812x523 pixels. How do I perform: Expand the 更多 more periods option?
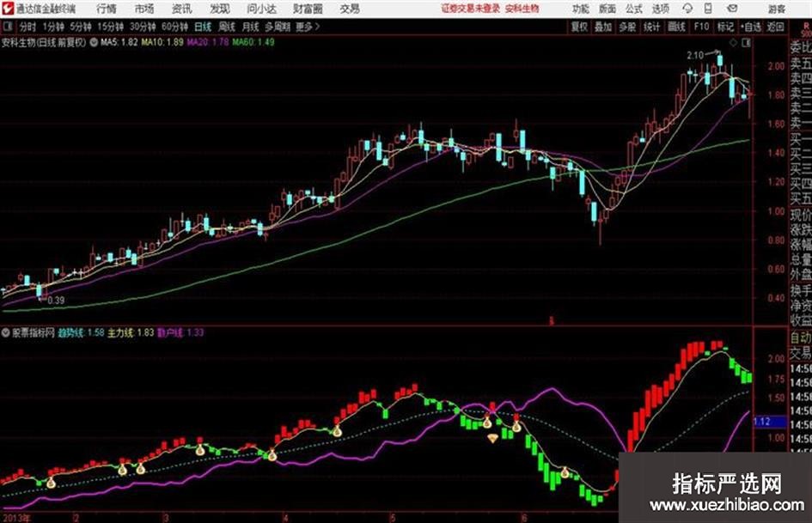point(308,27)
